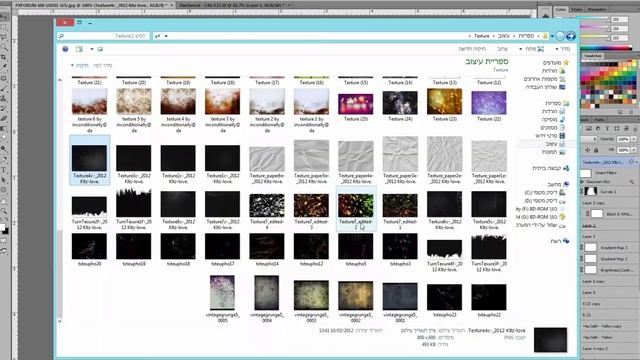Expand the Open button's arrow menu
640x360 pixels.
click(520, 49)
